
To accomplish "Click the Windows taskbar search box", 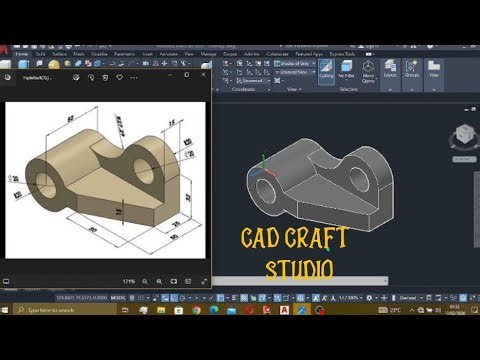I will click(65, 310).
